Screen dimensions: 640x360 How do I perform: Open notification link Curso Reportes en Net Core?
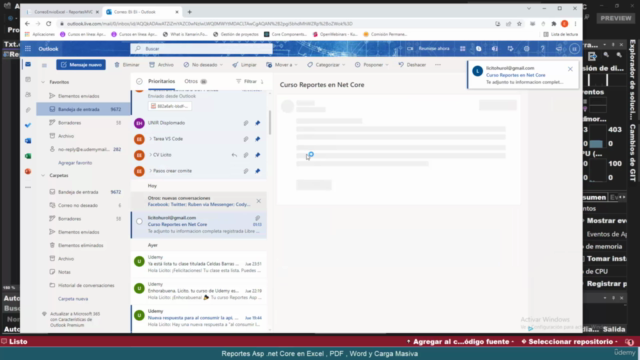[516, 75]
